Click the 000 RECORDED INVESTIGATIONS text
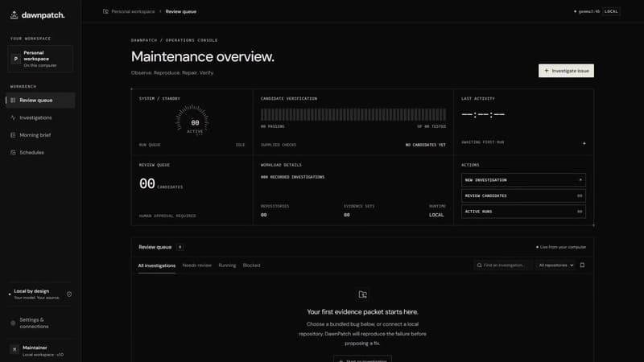 [292, 177]
